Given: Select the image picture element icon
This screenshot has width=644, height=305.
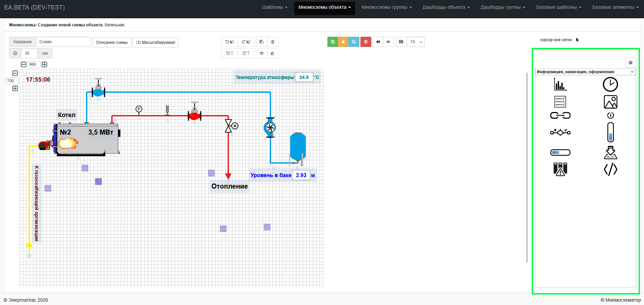Looking at the screenshot, I should pyautogui.click(x=610, y=102).
